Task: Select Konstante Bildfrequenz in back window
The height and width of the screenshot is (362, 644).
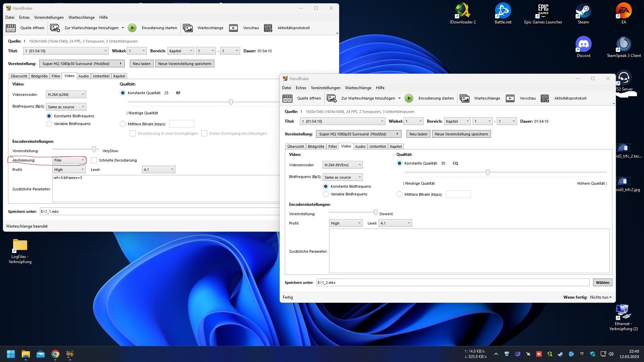Action: click(49, 116)
